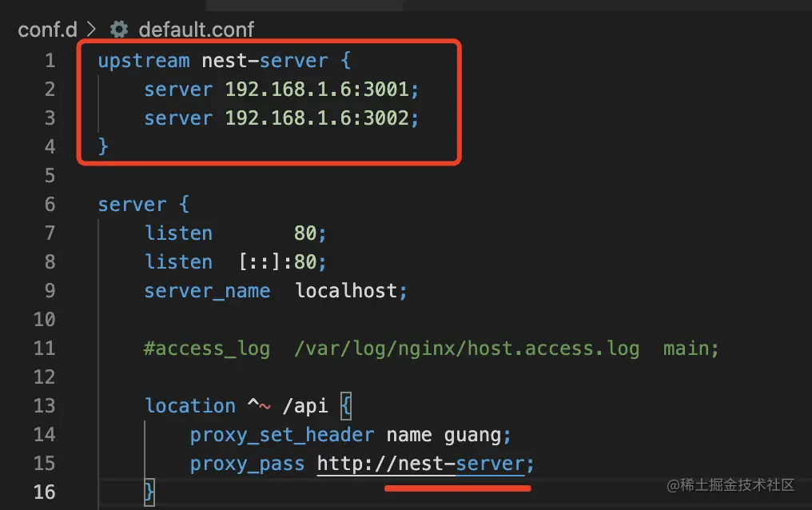Image resolution: width=812 pixels, height=510 pixels.
Task: Click line number 6 in the gutter
Action: click(x=50, y=204)
